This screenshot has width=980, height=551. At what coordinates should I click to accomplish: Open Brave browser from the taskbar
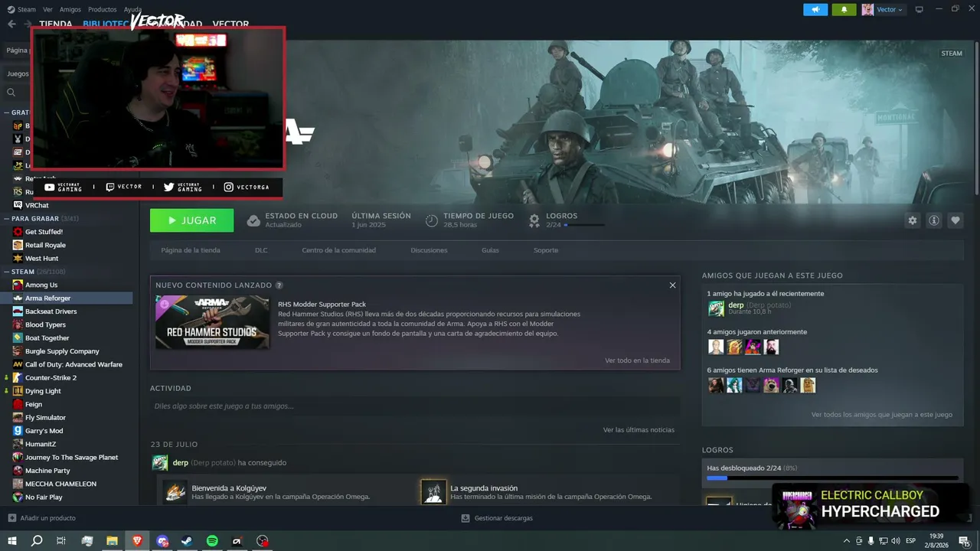coord(137,541)
